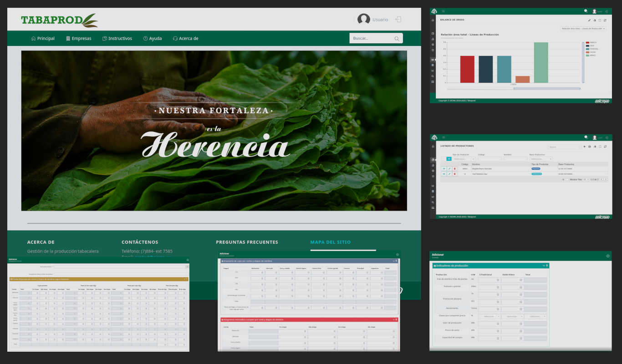Edit producer Magdiel using the pencil icon
The height and width of the screenshot is (364, 622).
[449, 169]
